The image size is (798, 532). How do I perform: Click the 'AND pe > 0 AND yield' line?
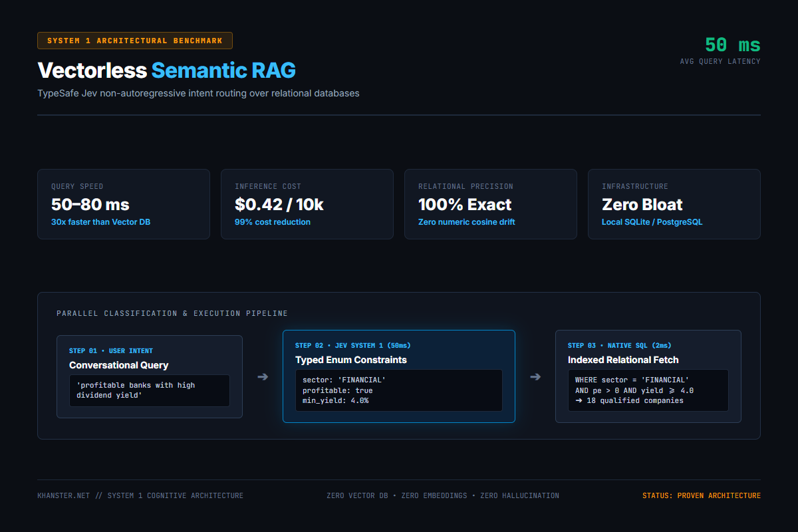634,390
